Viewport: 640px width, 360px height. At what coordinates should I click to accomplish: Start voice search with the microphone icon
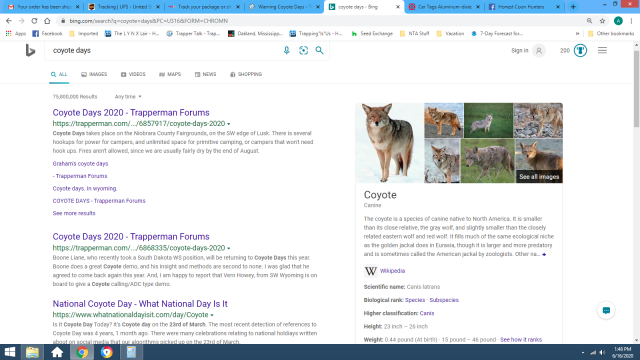tap(287, 50)
